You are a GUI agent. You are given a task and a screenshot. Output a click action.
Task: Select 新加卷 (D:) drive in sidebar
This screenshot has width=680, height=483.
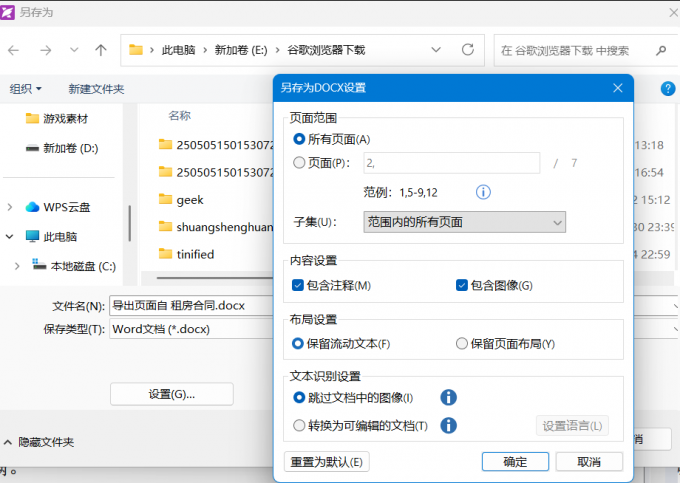click(x=70, y=148)
